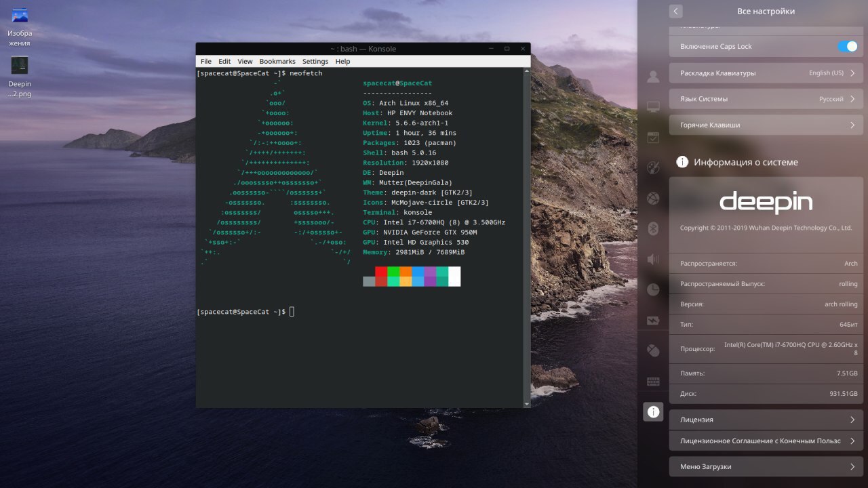Open the Settings menu in Konsole
Viewport: 868px width, 488px height.
315,61
